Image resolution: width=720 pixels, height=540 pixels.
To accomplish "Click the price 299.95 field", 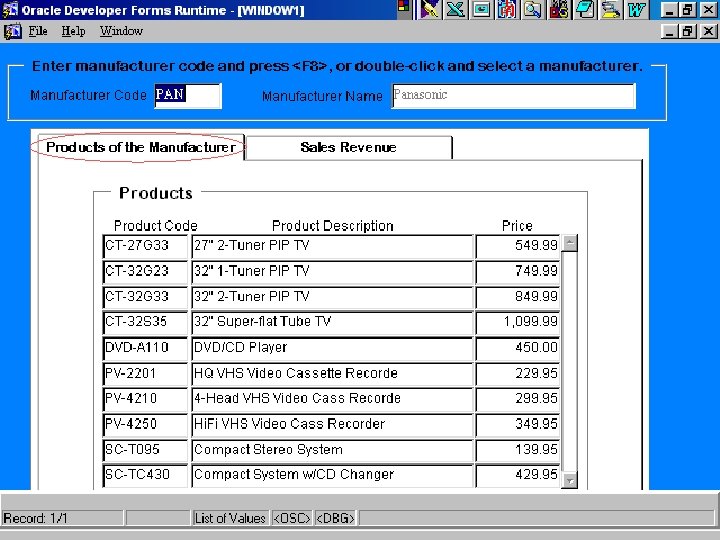I will [x=518, y=399].
